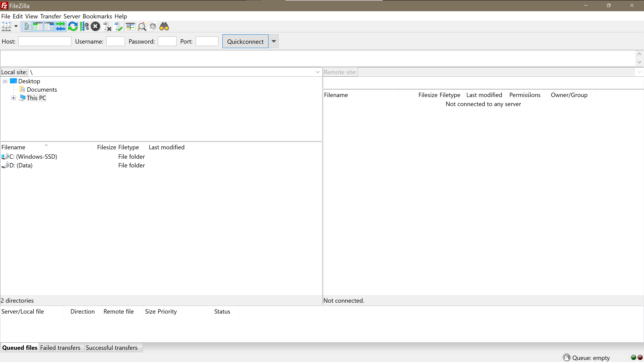Open the Edit menu
This screenshot has height=362, width=644.
pyautogui.click(x=18, y=16)
